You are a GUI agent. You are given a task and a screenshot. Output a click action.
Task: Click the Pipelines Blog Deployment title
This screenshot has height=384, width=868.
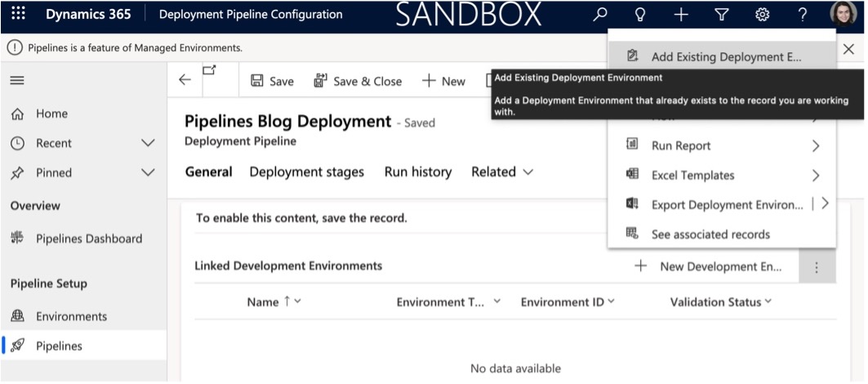[x=288, y=122]
